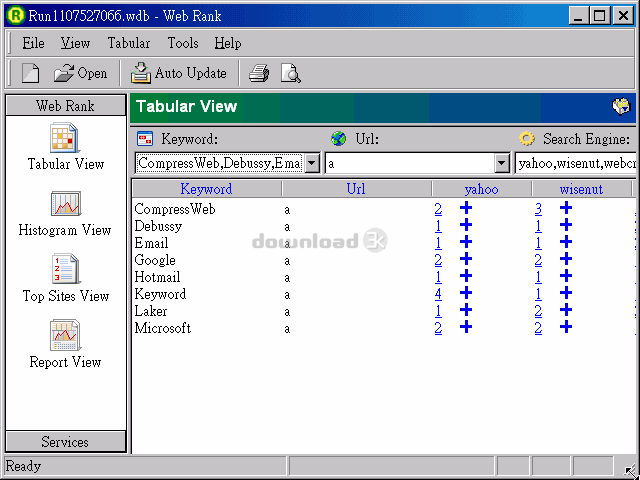
Task: Select the CompressWeb keyword row
Action: 175,209
